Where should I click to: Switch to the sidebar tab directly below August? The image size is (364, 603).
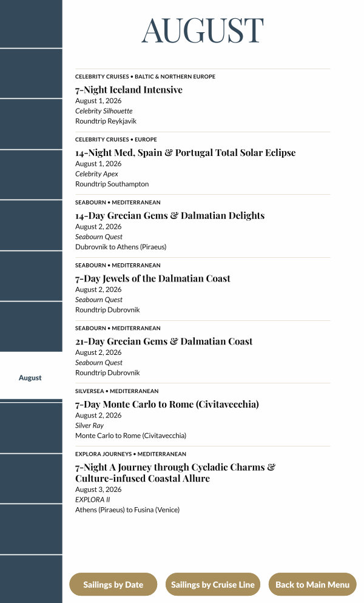30,428
